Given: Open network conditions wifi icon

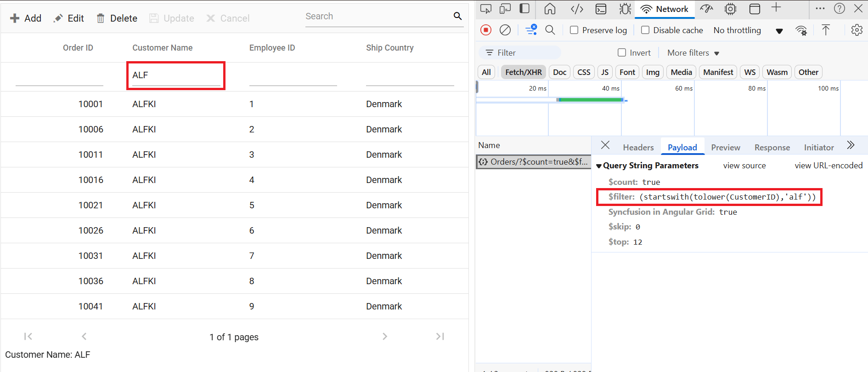Looking at the screenshot, I should [x=801, y=30].
